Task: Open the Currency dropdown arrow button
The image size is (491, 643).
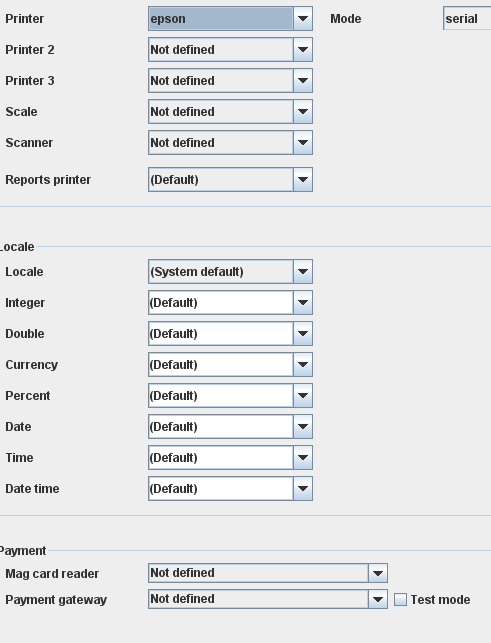Action: tap(303, 365)
